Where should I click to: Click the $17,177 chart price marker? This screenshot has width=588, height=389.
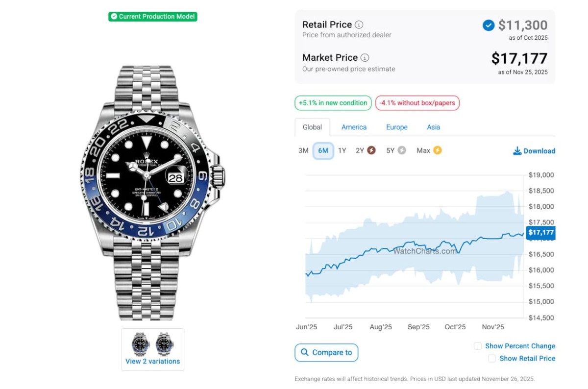[540, 233]
